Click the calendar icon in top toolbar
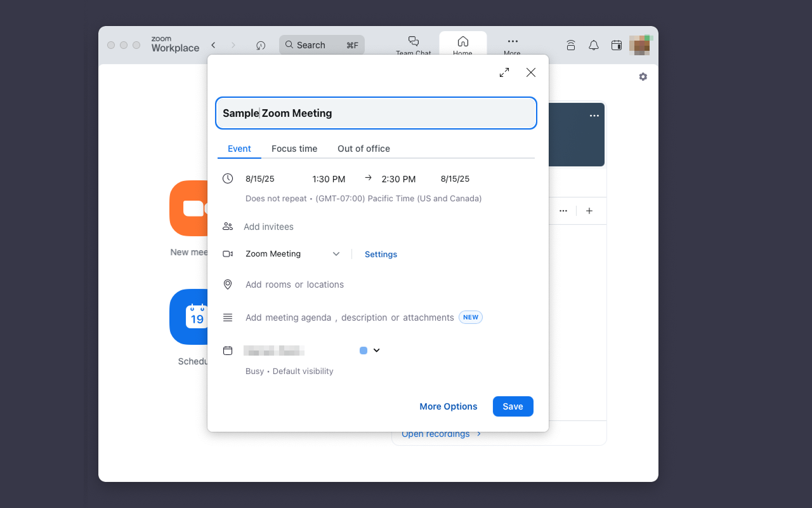812x508 pixels. pos(616,45)
